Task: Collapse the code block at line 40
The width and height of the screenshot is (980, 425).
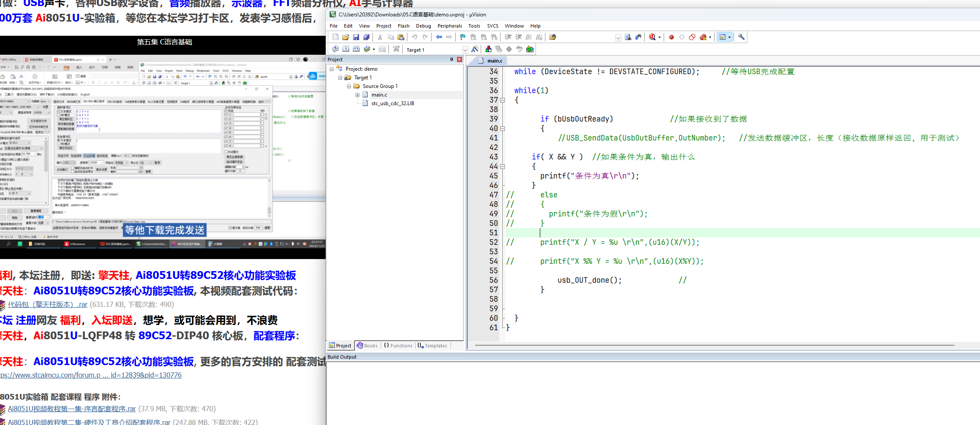Action: coord(503,128)
